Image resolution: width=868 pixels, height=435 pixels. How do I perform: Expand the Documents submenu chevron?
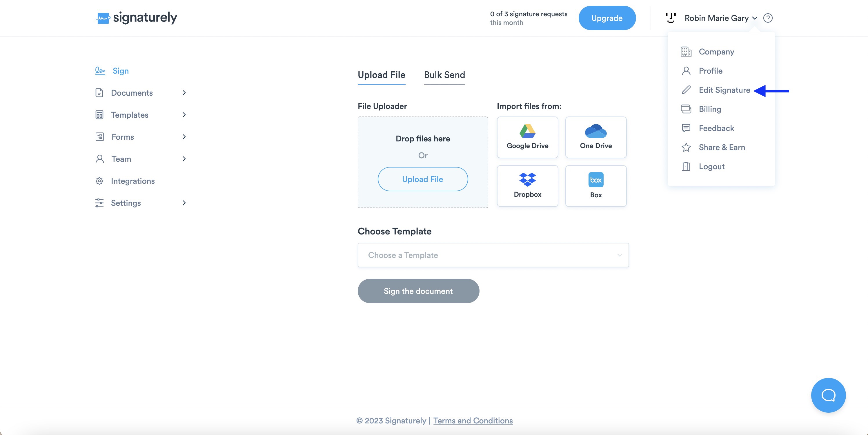point(184,93)
